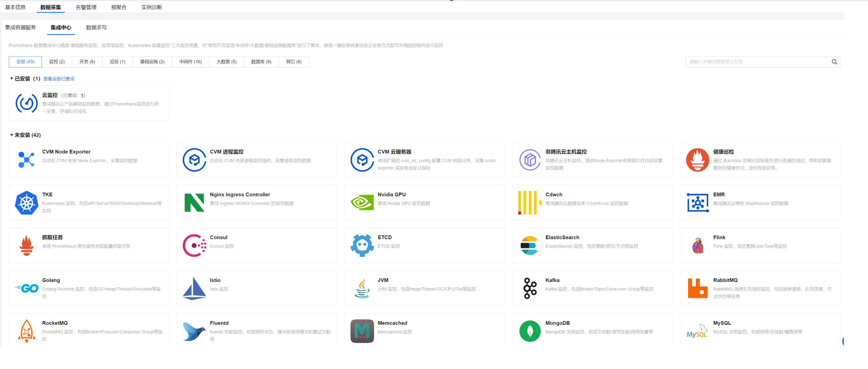
Task: Filter by 数据库 (9) category
Action: (261, 62)
